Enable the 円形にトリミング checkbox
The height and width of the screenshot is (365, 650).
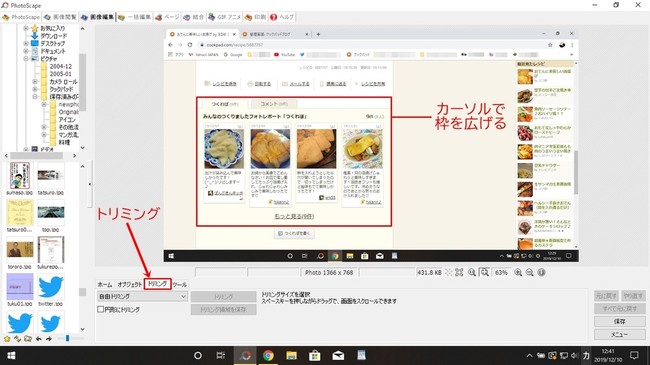coord(100,309)
